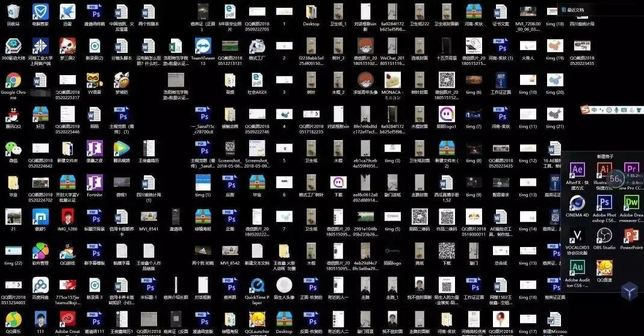Open the 腾讯视频 play-arrow shortcut
Image resolution: width=644 pixels, height=336 pixels.
pyautogui.click(x=122, y=148)
